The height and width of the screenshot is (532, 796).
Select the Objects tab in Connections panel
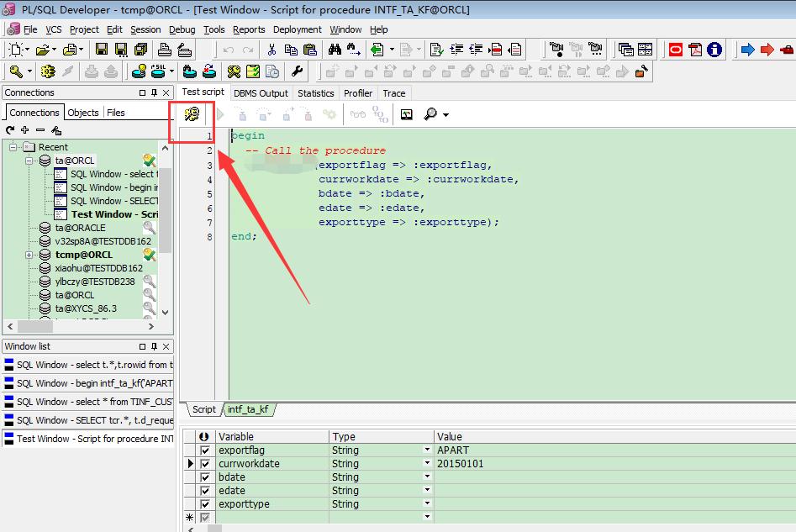click(x=82, y=112)
